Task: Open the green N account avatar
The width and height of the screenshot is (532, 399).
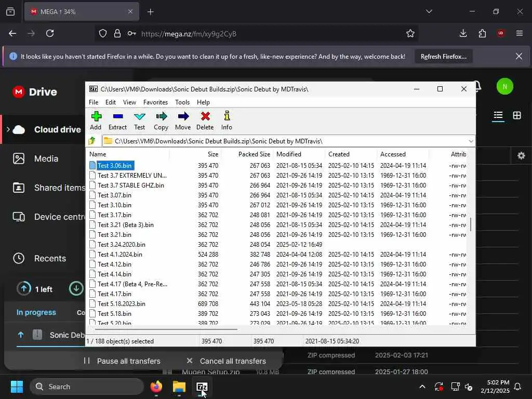Action: (504, 87)
